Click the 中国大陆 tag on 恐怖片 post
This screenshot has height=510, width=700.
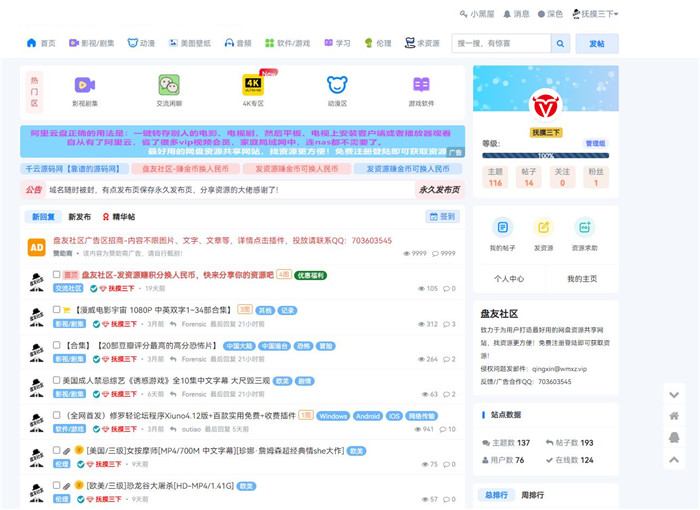point(239,346)
